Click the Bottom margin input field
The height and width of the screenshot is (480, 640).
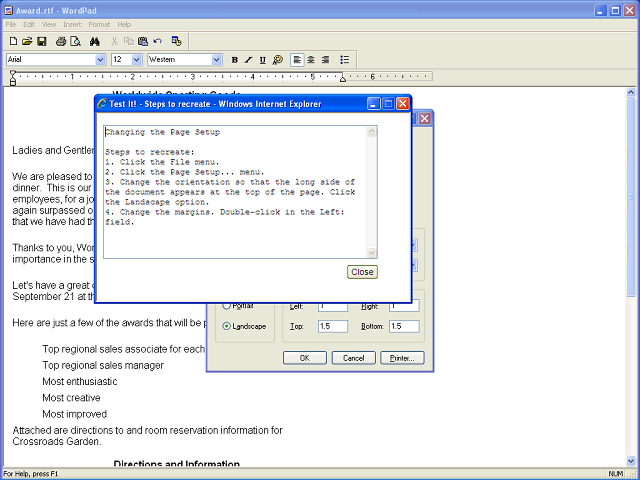[x=404, y=326]
